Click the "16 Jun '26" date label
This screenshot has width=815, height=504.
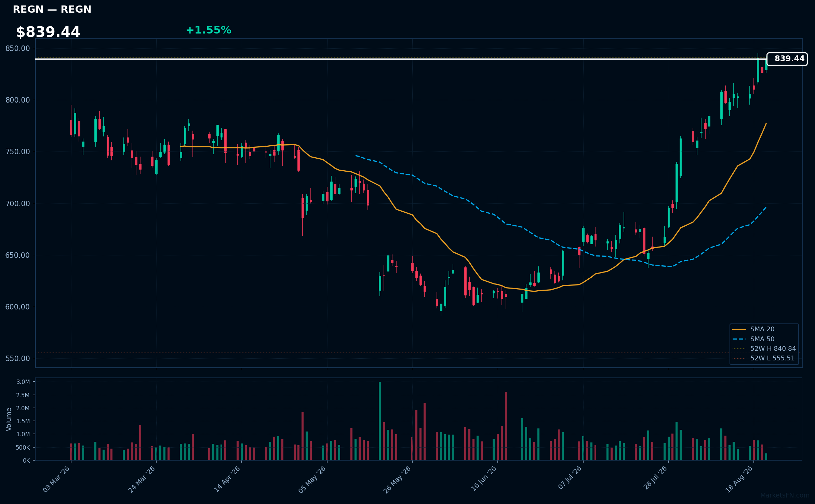[483, 479]
